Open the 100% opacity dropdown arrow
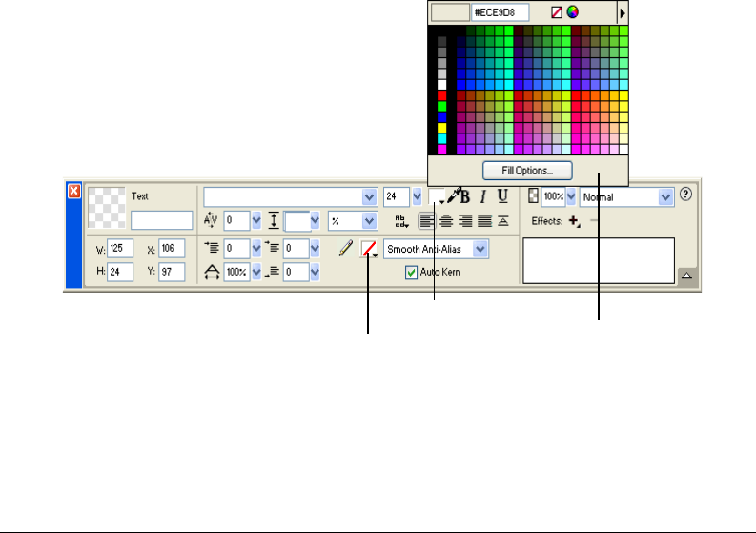The width and height of the screenshot is (756, 533). (571, 195)
